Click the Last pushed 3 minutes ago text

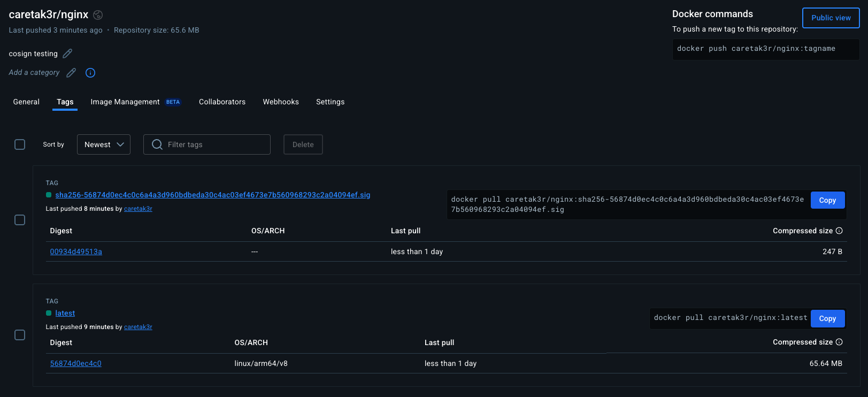click(x=56, y=30)
